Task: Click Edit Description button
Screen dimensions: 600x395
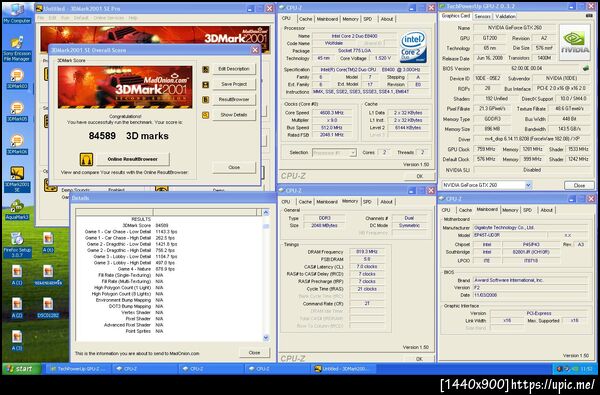Action: pos(234,69)
